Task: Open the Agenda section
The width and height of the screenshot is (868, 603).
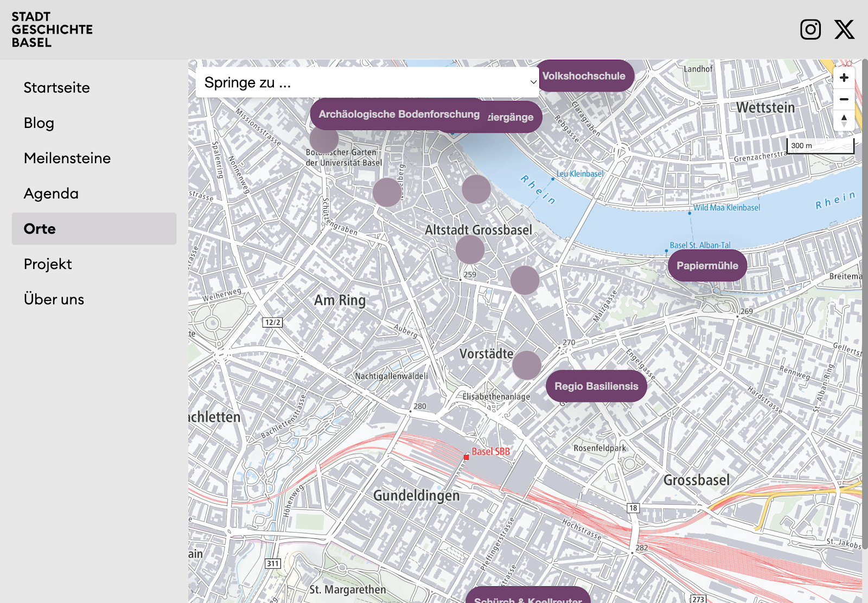Action: point(51,194)
